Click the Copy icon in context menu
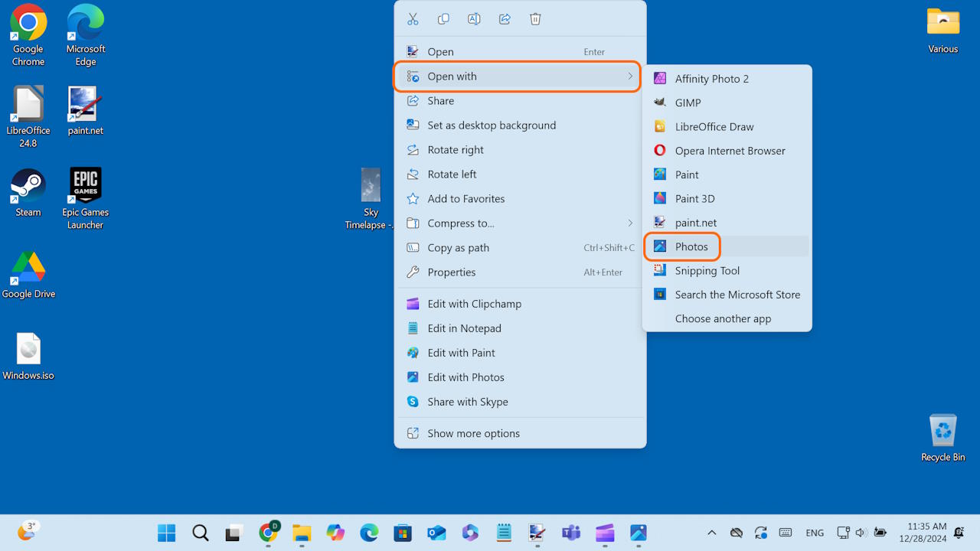Screen dimensions: 980x551 pyautogui.click(x=443, y=19)
